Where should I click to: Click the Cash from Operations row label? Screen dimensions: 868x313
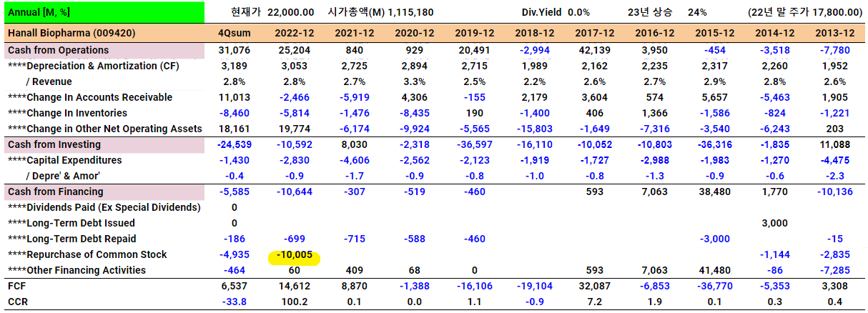58,50
